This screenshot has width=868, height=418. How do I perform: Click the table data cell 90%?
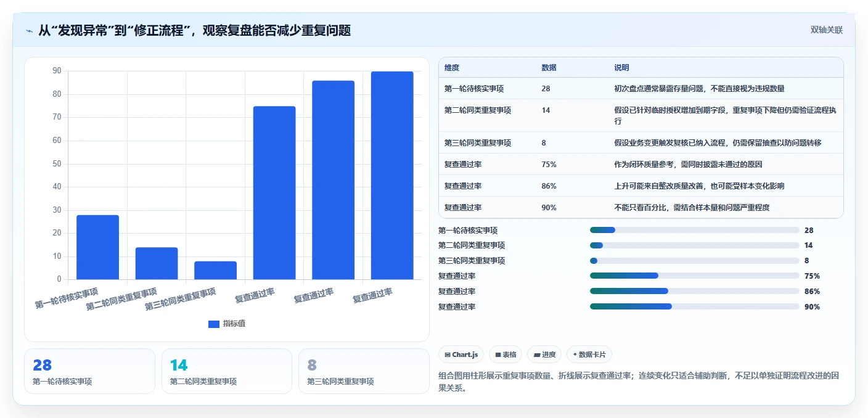tap(549, 207)
